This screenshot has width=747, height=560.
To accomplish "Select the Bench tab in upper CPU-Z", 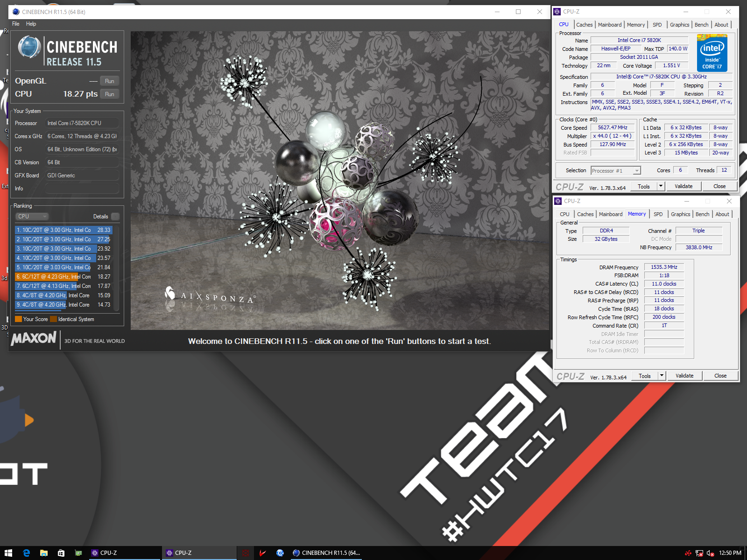I will (x=702, y=25).
